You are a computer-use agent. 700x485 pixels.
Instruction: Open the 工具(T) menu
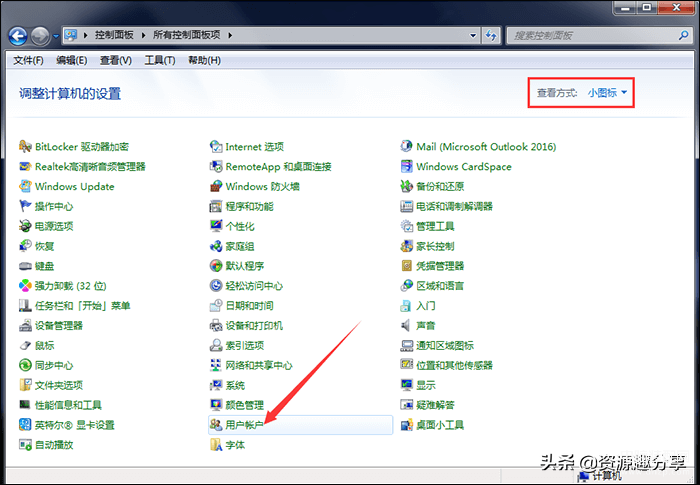(160, 60)
